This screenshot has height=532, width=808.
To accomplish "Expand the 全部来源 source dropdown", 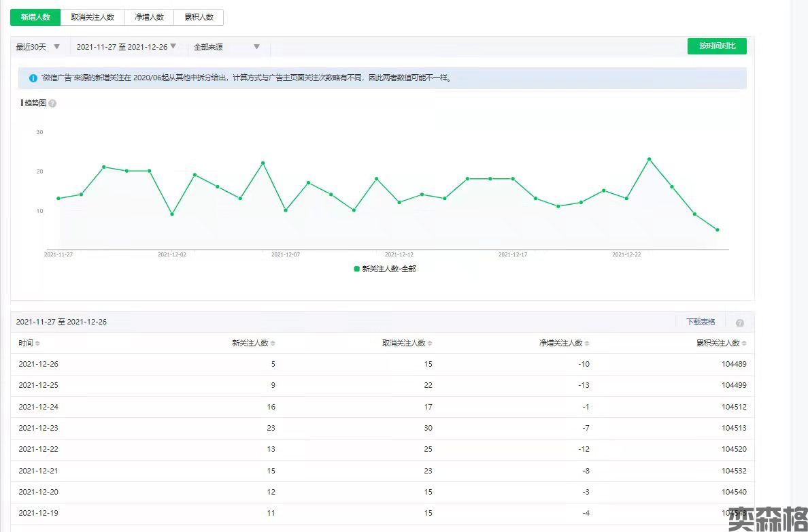I will click(x=226, y=47).
